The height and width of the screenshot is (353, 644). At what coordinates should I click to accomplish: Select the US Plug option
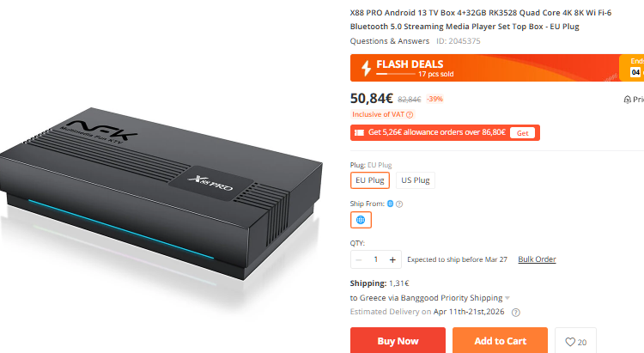click(x=416, y=180)
